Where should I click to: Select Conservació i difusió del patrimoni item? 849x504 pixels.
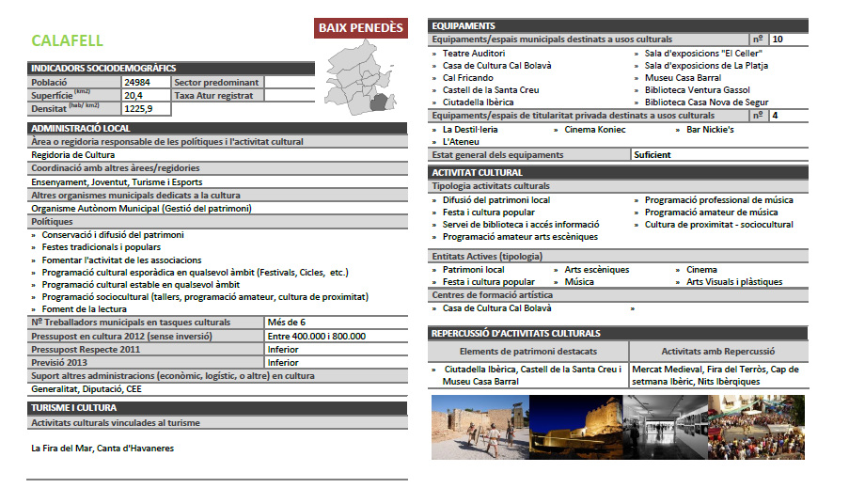(x=113, y=235)
